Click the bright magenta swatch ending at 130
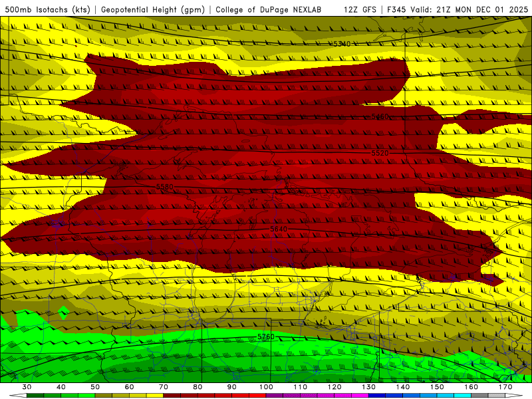Image resolution: width=532 pixels, height=399 pixels. click(360, 395)
